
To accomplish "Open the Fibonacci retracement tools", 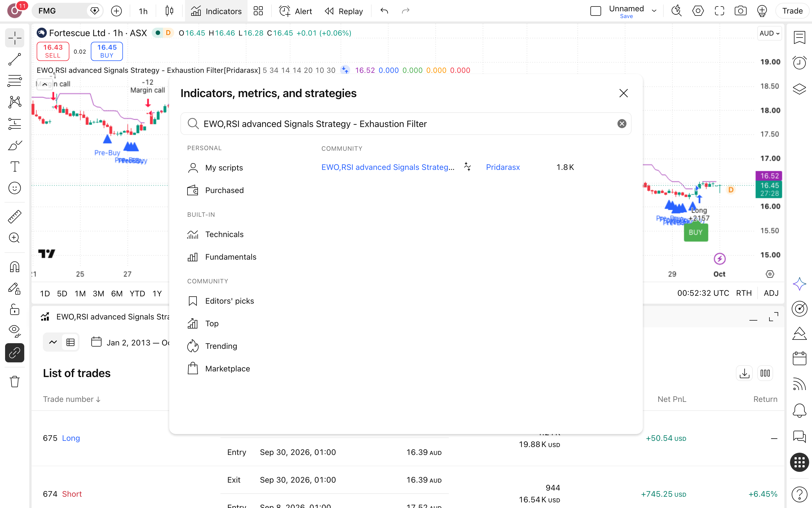I will [14, 81].
